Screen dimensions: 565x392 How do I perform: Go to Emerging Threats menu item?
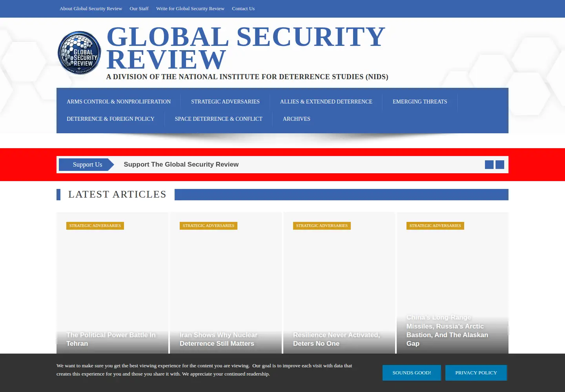(420, 102)
